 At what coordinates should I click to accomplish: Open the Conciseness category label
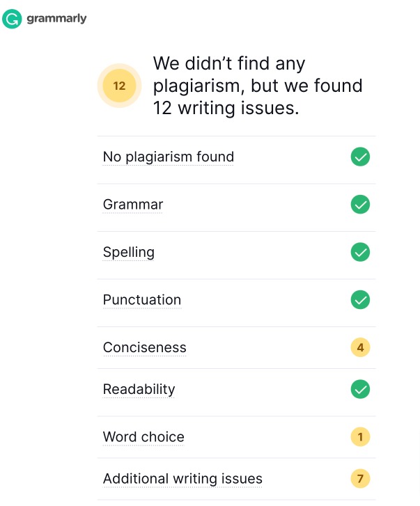pos(145,347)
